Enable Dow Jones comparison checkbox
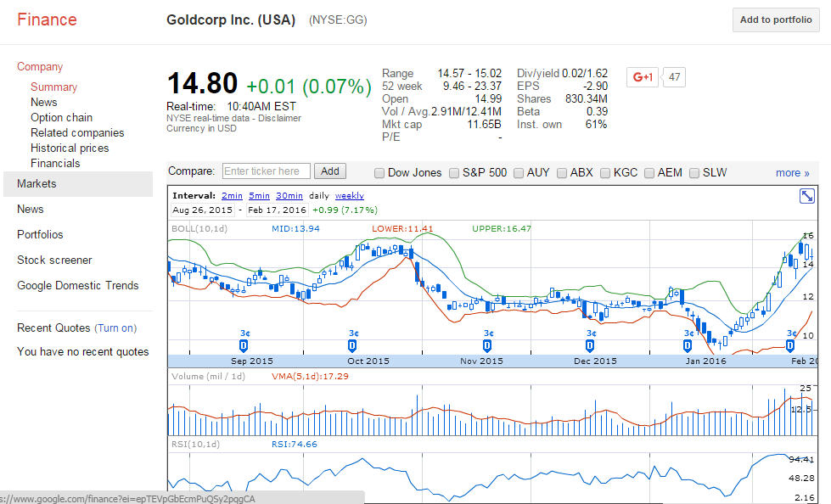The height and width of the screenshot is (504, 831). point(379,173)
